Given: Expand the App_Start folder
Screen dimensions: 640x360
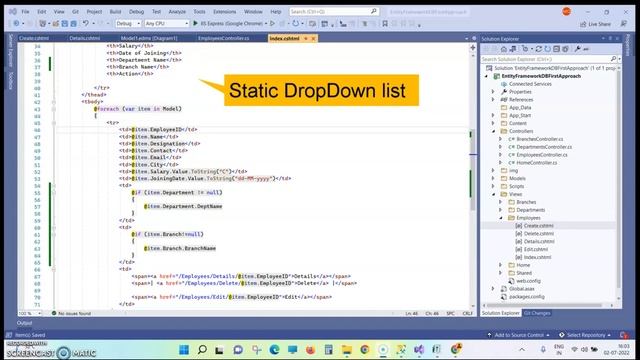Looking at the screenshot, I should [493, 116].
